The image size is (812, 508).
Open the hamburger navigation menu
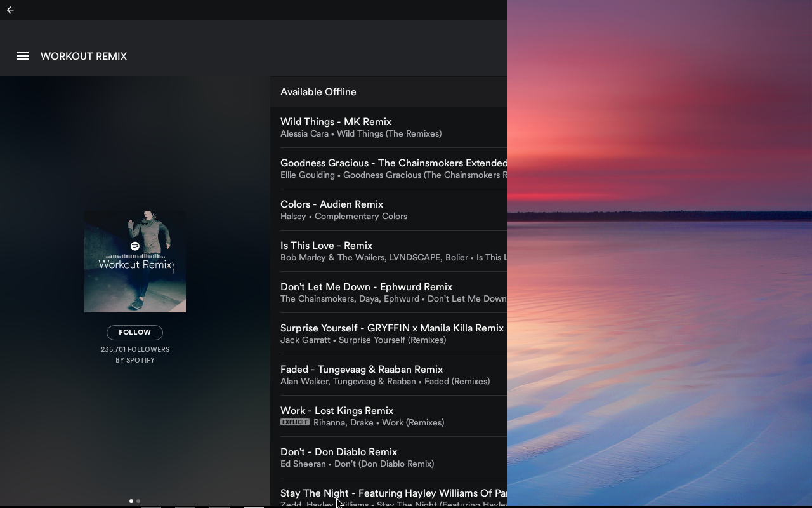coord(23,56)
